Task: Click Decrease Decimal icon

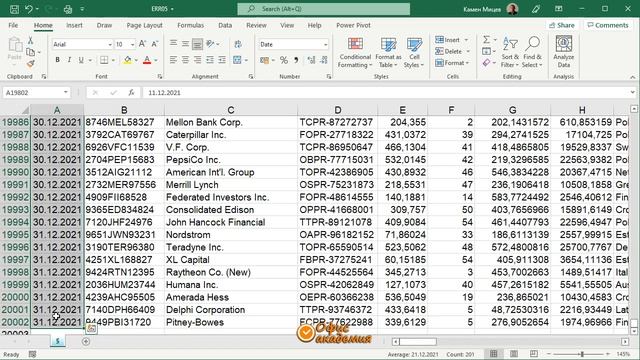Action: [324, 60]
